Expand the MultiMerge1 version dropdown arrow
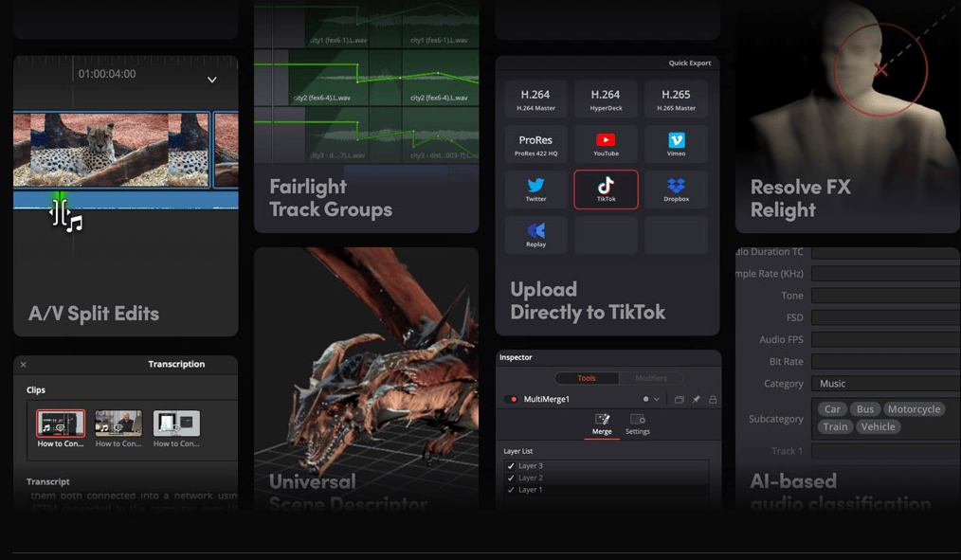961x560 pixels. coord(656,400)
